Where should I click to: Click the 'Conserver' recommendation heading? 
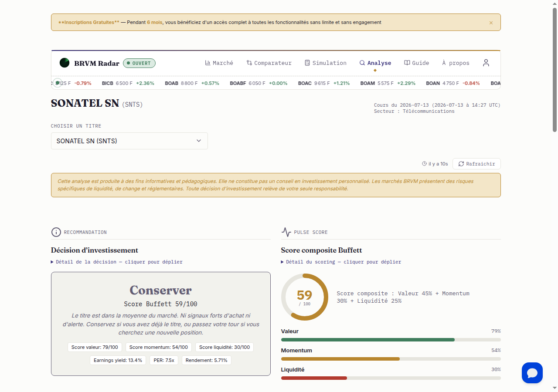click(x=161, y=290)
